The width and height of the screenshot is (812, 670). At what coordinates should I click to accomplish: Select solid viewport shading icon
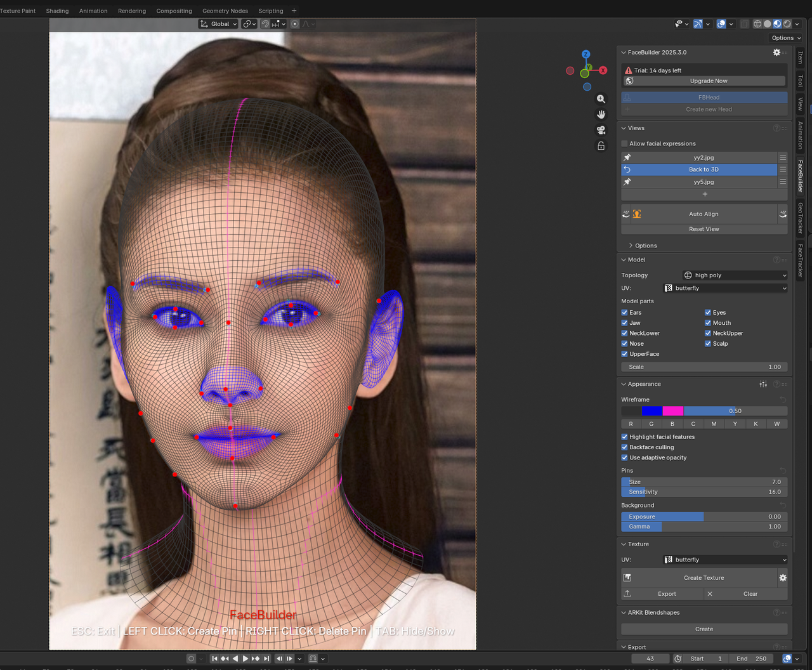767,24
